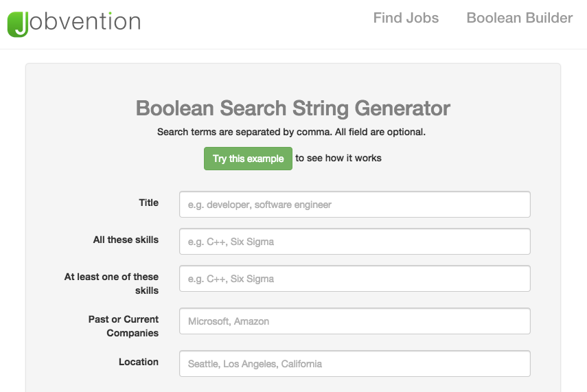
Task: Focus the Location input field
Action: coord(354,364)
